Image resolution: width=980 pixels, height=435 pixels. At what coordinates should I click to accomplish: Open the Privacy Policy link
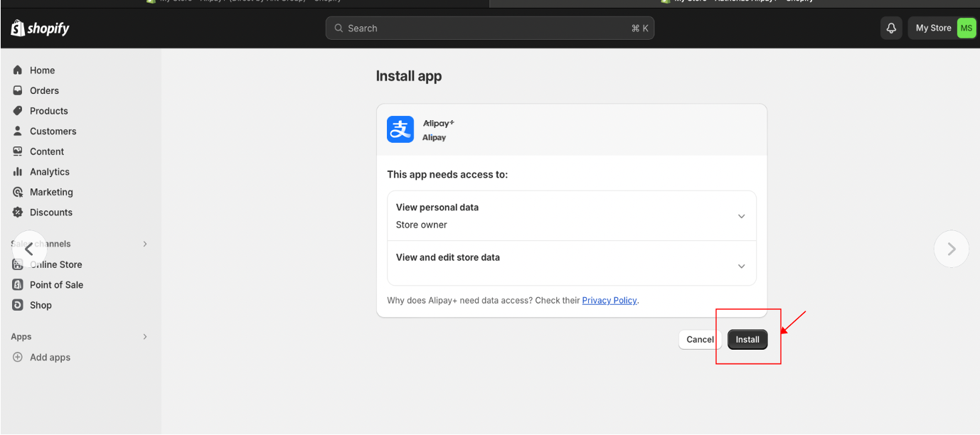coord(609,301)
